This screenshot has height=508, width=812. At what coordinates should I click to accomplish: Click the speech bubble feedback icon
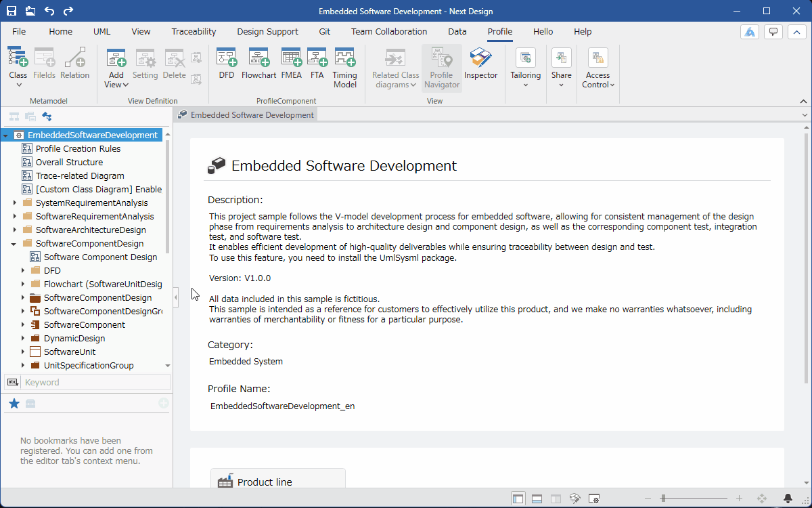[x=773, y=32]
